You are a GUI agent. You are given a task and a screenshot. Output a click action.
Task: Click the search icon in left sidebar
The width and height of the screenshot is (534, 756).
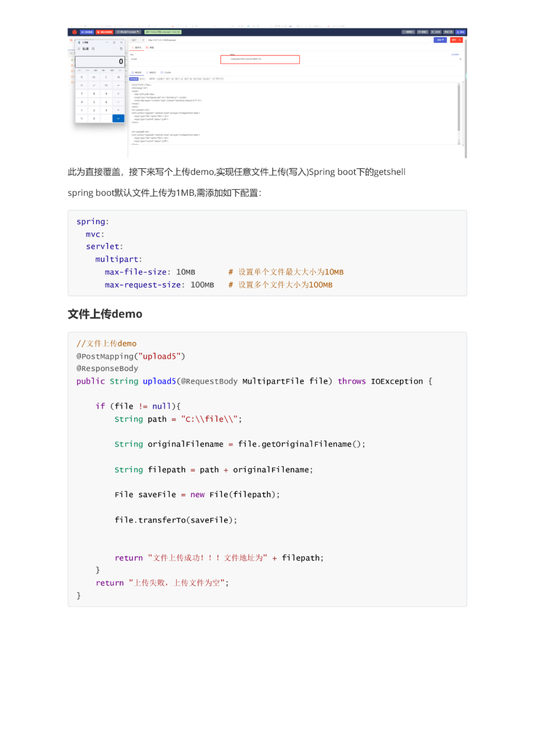click(71, 40)
